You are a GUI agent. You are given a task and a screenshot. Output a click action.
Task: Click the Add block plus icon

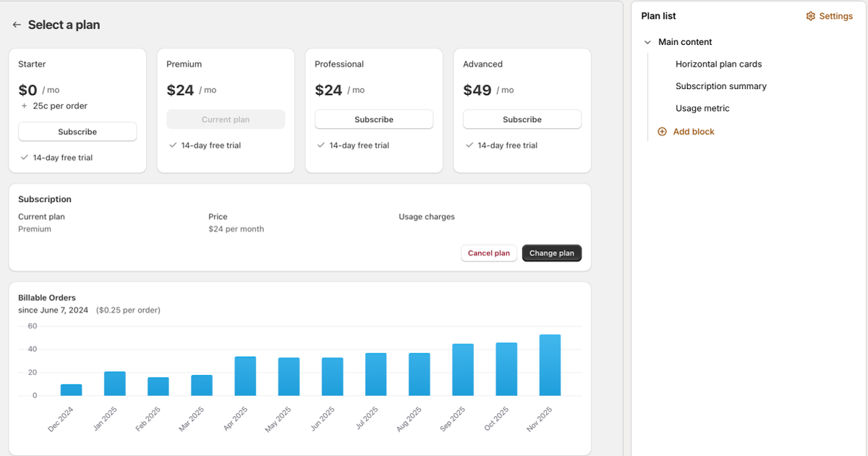pos(662,131)
